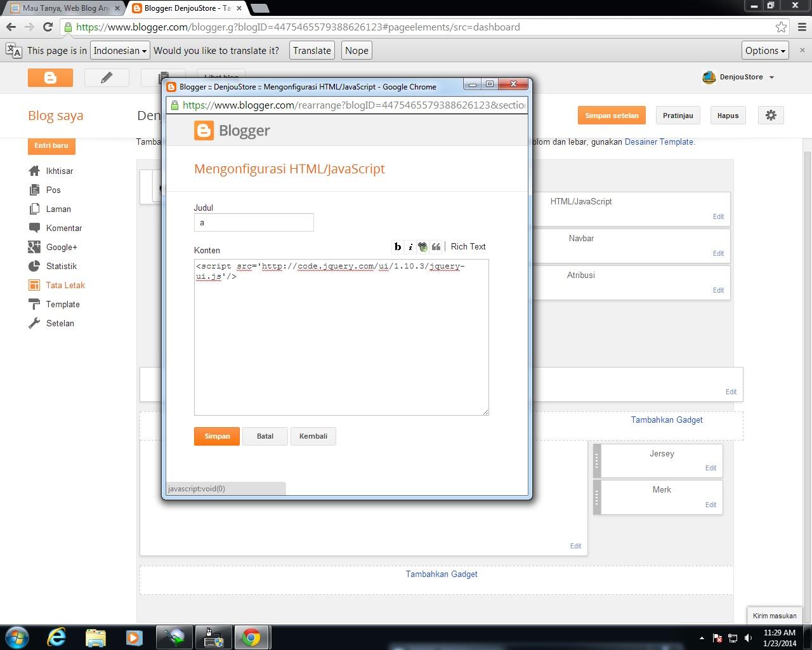
Task: Open the translate language Indonesian dropdown
Action: [120, 51]
